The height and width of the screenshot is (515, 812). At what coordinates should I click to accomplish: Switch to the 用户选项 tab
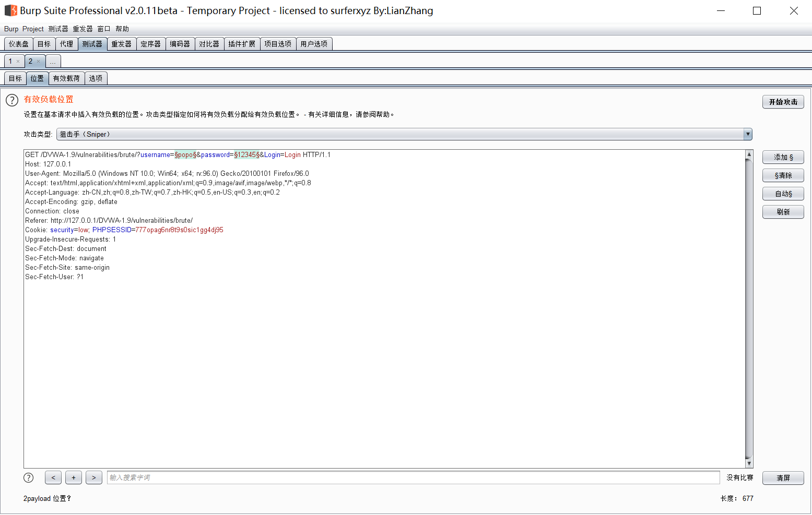(x=314, y=44)
